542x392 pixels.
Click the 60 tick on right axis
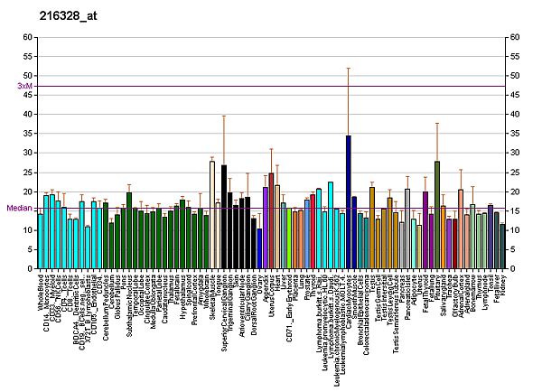coord(515,38)
